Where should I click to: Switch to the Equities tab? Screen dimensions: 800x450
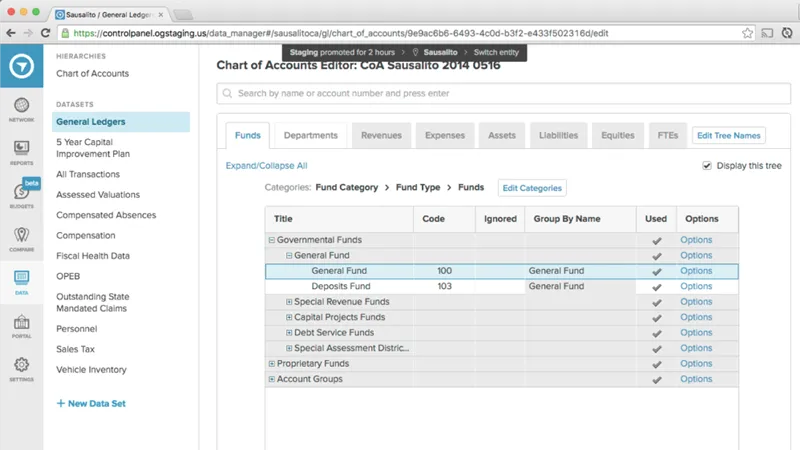pyautogui.click(x=618, y=135)
